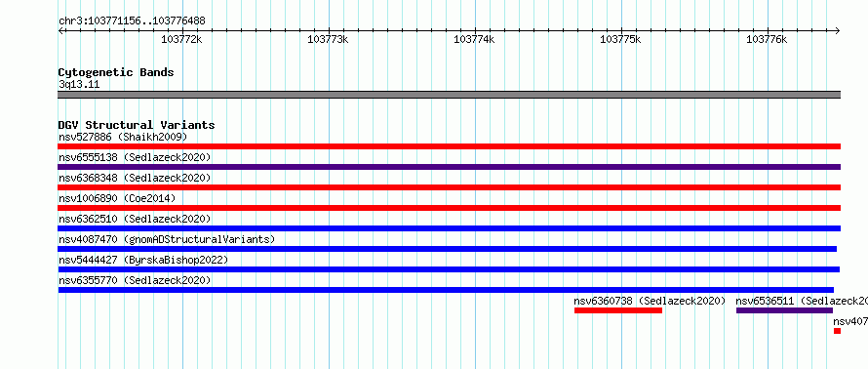Select the 3q13.11 band label

click(79, 85)
